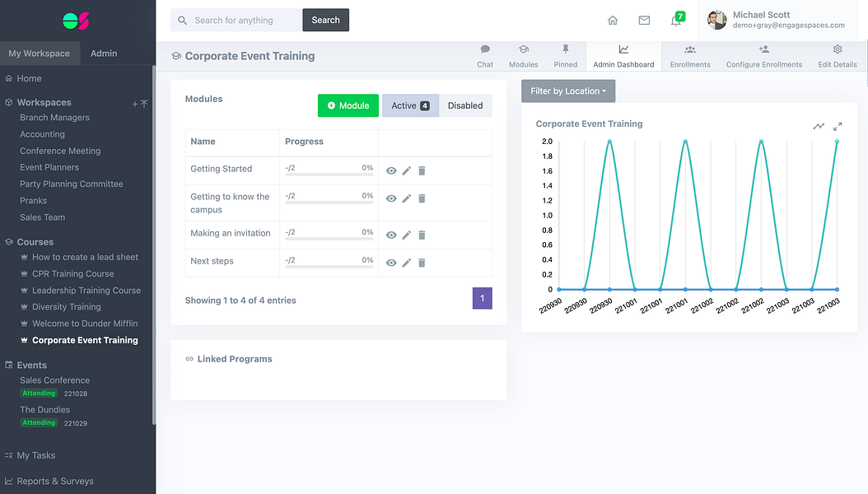The image size is (868, 494).
Task: Edit the Getting to know the campus module
Action: tap(406, 198)
